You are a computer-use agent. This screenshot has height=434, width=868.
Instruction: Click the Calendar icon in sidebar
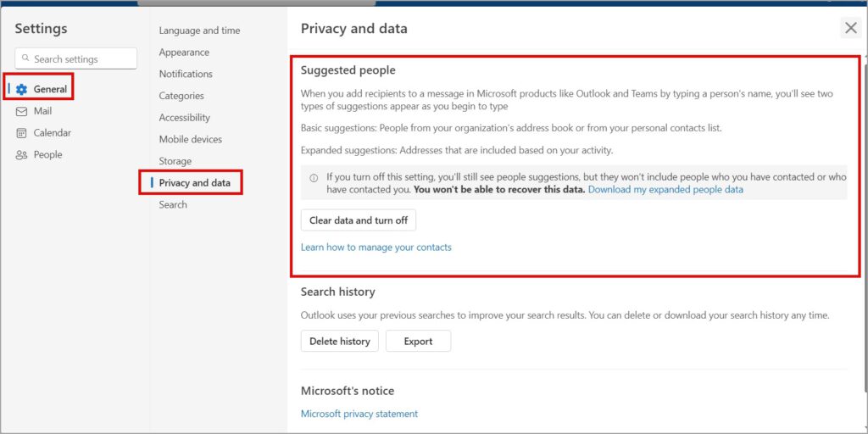21,133
